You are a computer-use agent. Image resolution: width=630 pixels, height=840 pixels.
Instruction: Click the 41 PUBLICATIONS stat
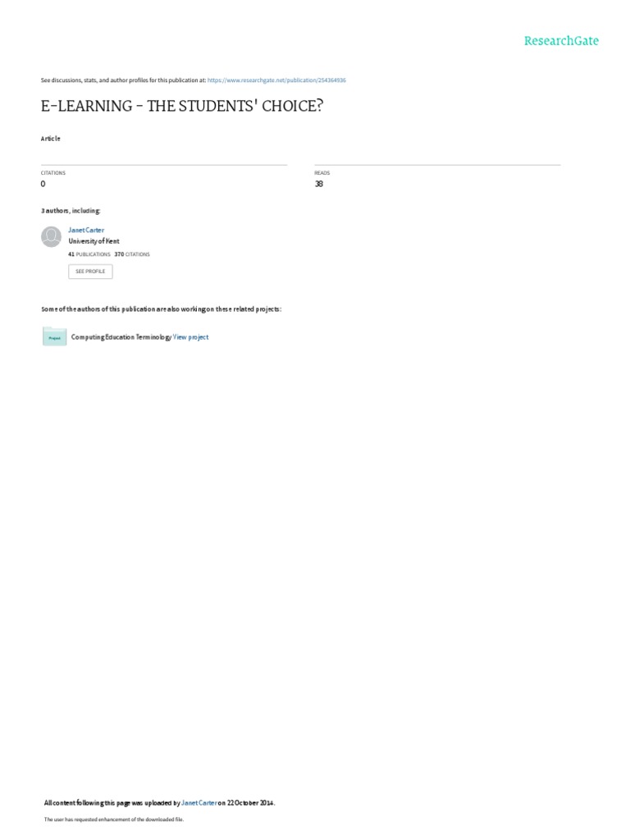point(89,254)
